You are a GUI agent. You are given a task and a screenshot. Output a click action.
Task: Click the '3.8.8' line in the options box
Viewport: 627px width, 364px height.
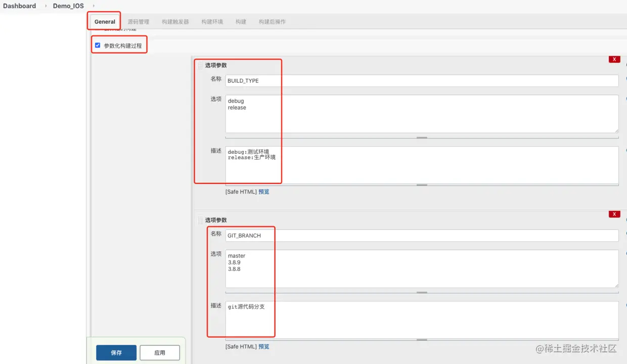(234, 269)
